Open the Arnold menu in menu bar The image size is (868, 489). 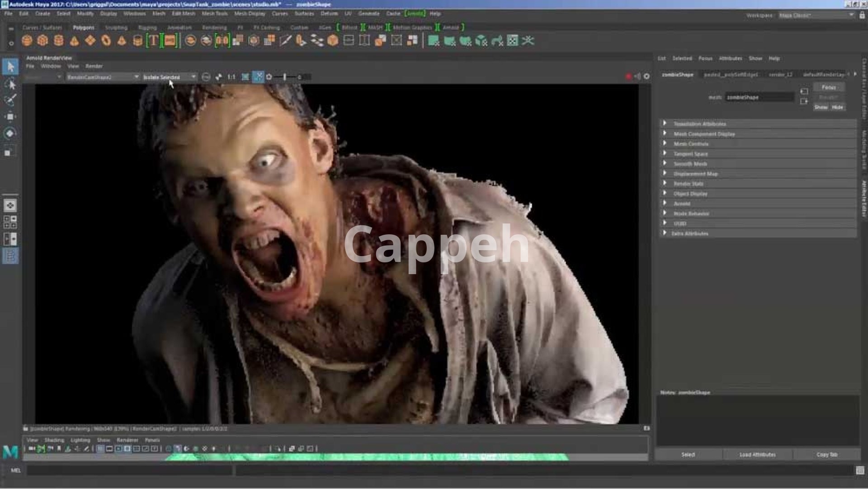(x=415, y=14)
